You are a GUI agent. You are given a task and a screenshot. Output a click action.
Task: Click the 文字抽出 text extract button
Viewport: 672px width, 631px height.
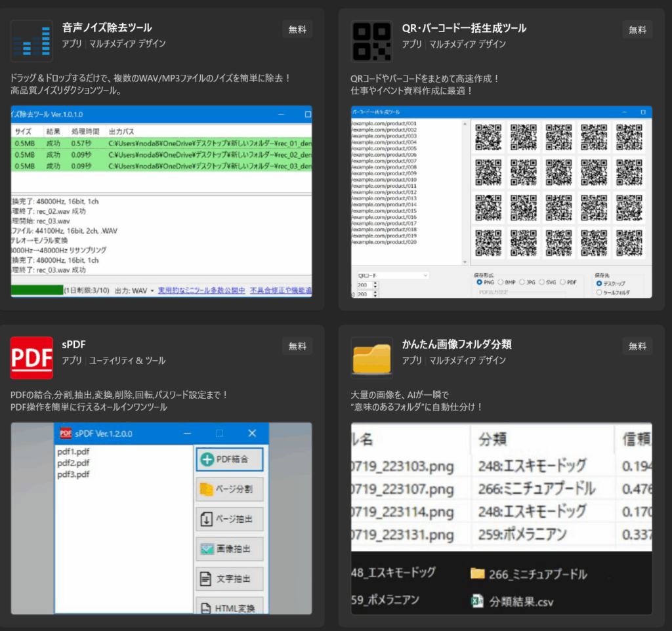pos(230,580)
